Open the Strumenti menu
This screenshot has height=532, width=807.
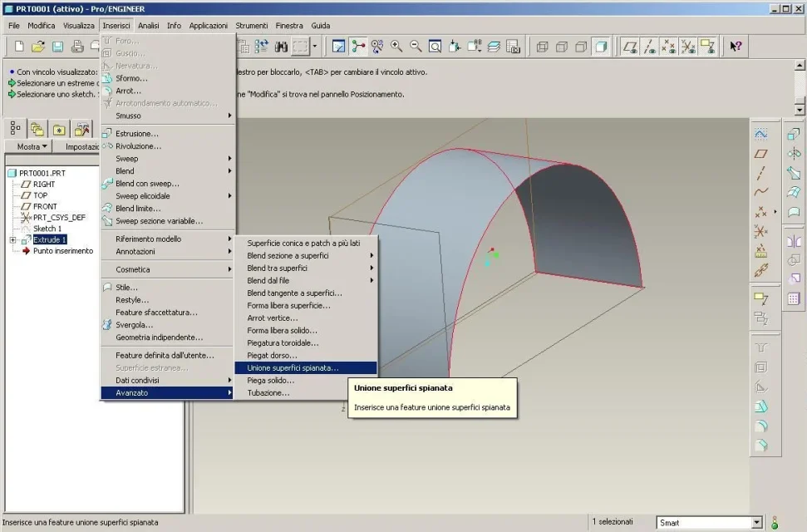point(252,25)
